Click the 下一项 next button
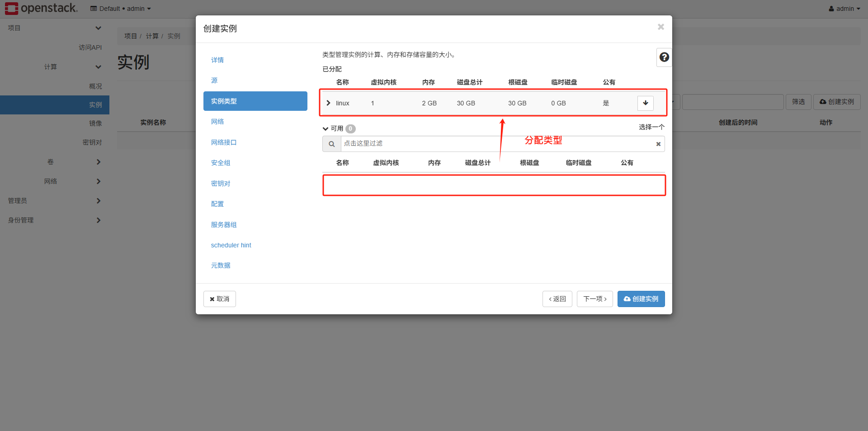The width and height of the screenshot is (868, 431). pyautogui.click(x=595, y=299)
